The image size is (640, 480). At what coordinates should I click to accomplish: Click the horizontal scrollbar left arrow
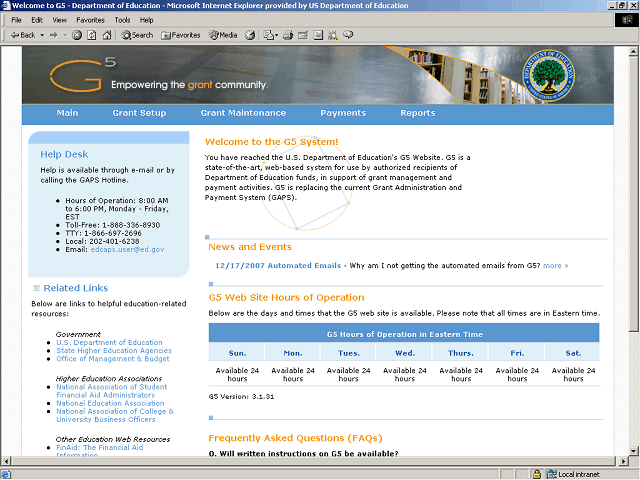[x=5, y=461]
